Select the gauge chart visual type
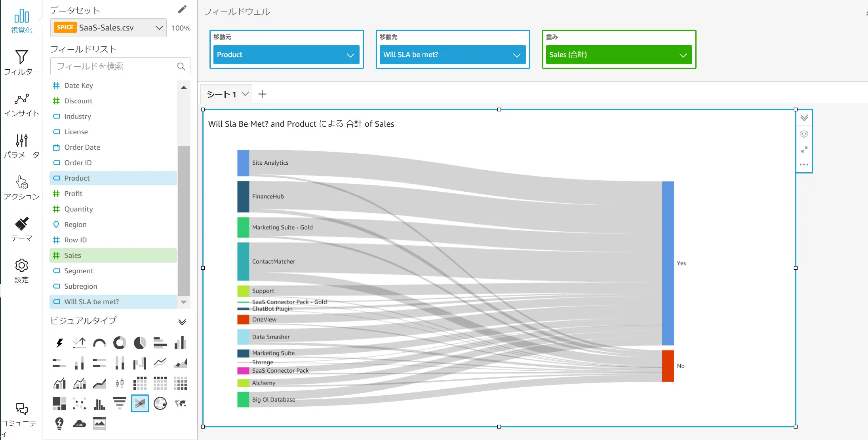The height and width of the screenshot is (440, 868). point(99,343)
